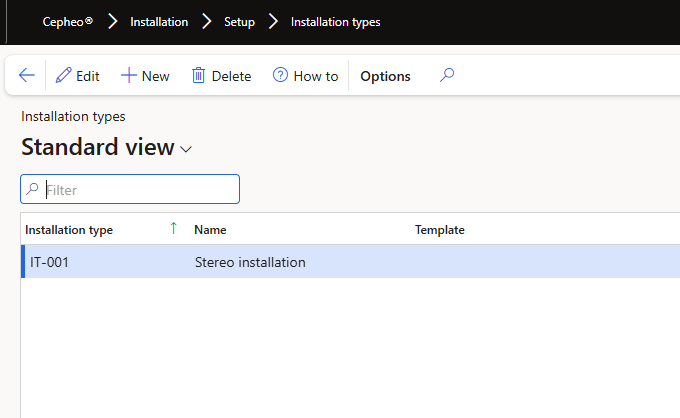Click the Installation types breadcrumb item
The image size is (680, 418).
pyautogui.click(x=335, y=21)
